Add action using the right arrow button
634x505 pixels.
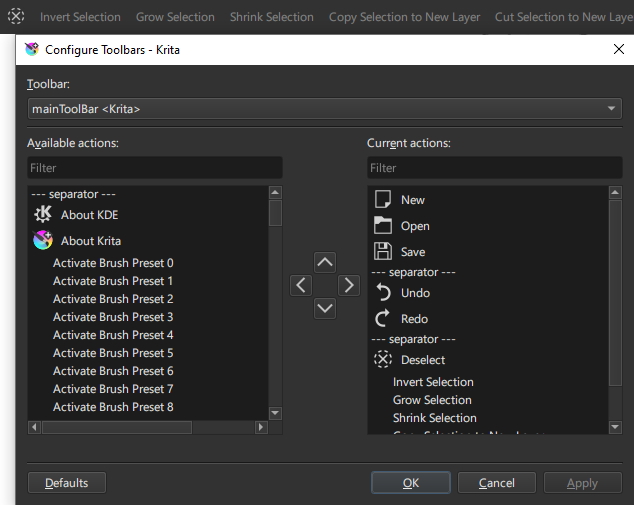348,285
